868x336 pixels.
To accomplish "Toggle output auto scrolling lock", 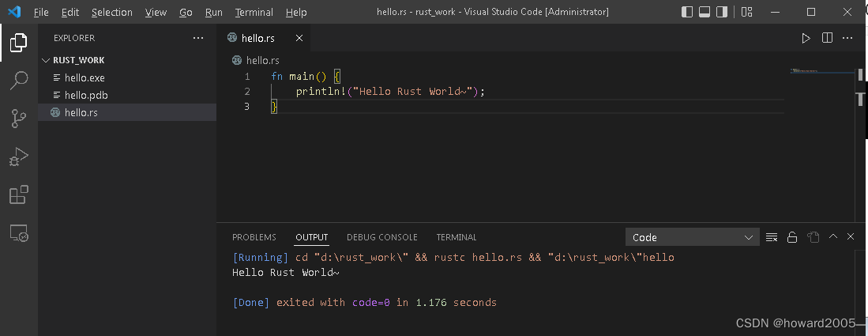I will [792, 237].
